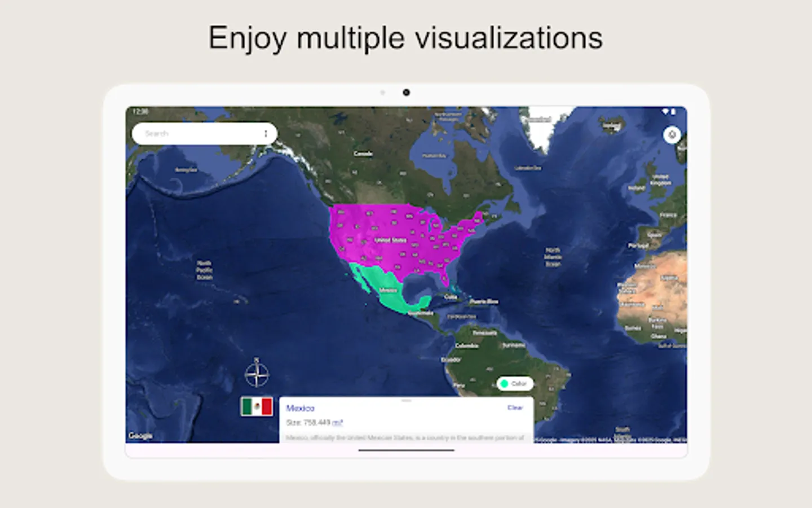812x508 pixels.
Task: Tap the gesture navigation pill at the bottom
Action: coord(405,450)
